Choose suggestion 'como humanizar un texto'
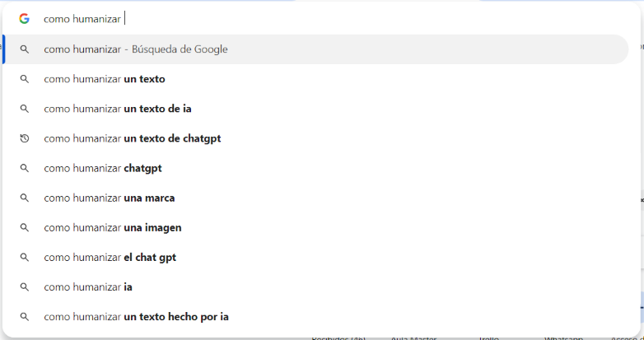This screenshot has height=340, width=644. tap(315, 79)
